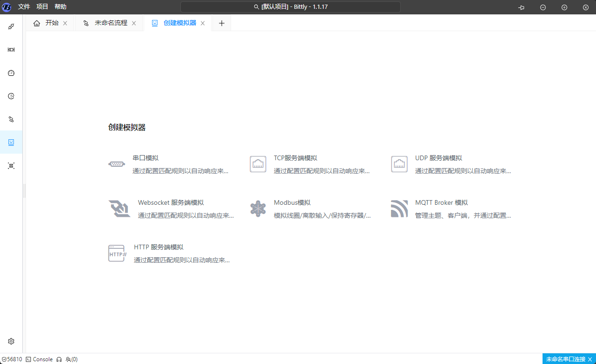The width and height of the screenshot is (596, 364).
Task: Open the 帮助 menu
Action: coord(60,7)
